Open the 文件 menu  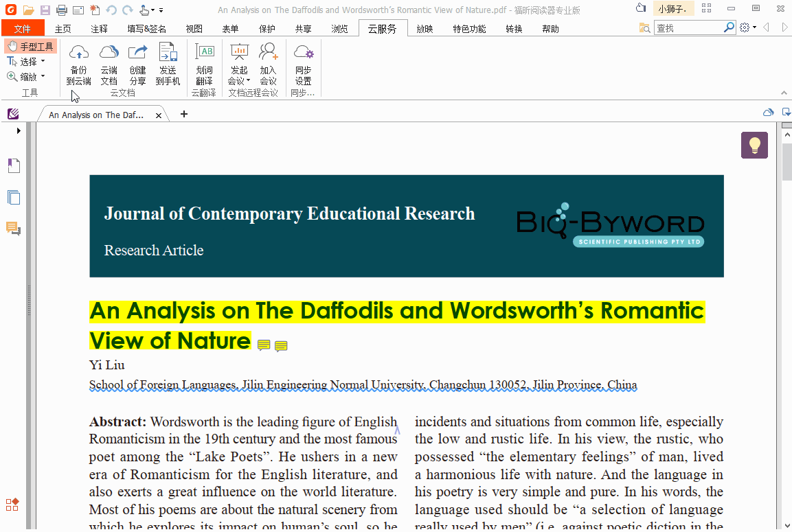[23, 28]
